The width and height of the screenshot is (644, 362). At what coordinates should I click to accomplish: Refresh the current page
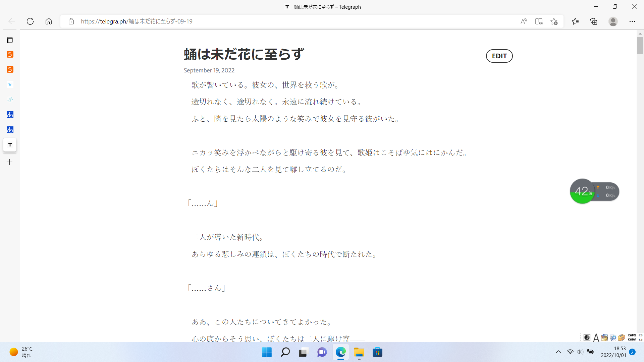(30, 21)
